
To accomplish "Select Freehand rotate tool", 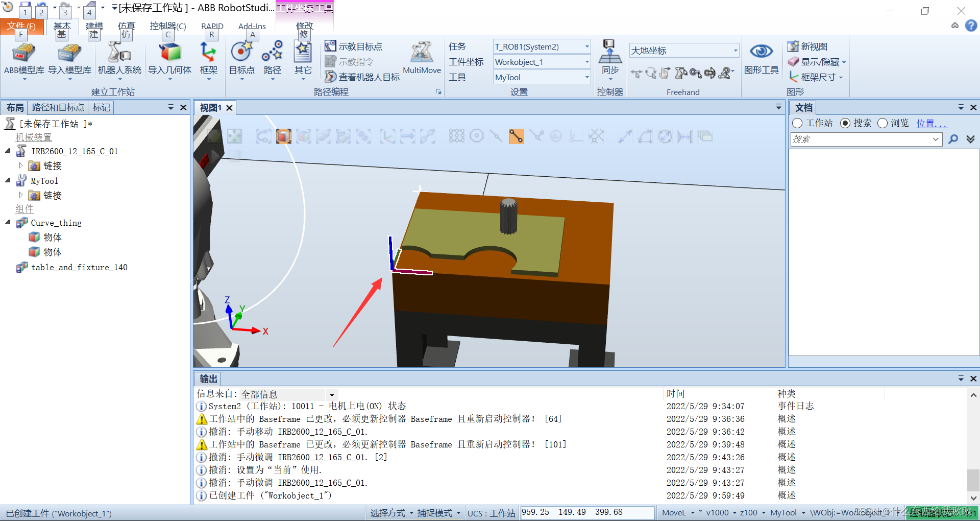I will (x=651, y=74).
